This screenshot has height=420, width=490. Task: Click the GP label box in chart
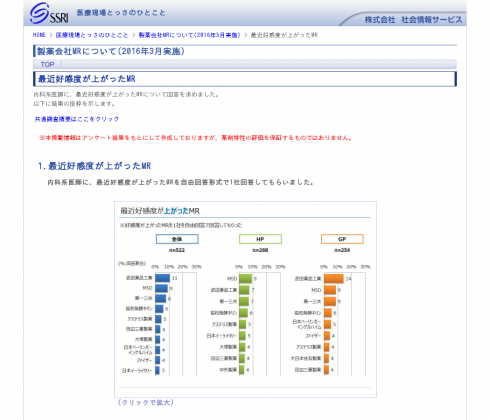pos(342,239)
